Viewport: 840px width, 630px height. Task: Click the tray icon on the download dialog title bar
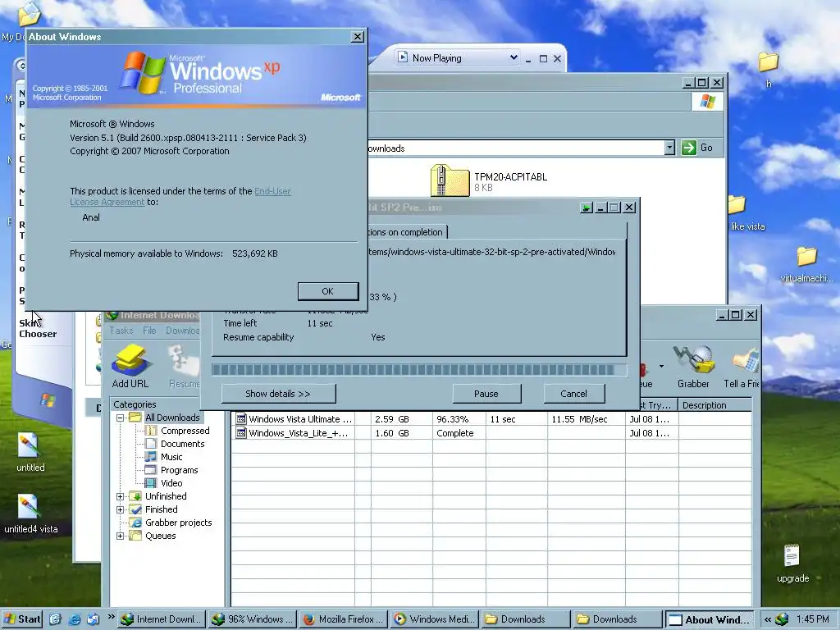pyautogui.click(x=587, y=208)
